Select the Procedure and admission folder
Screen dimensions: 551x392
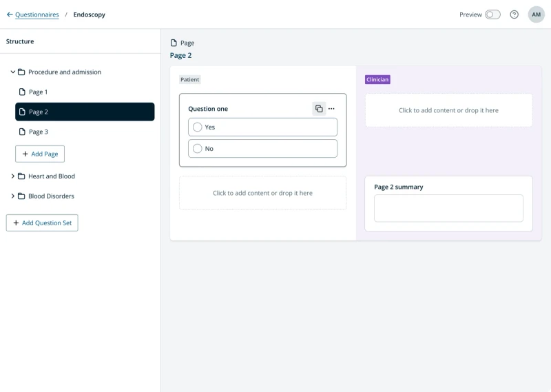[65, 72]
